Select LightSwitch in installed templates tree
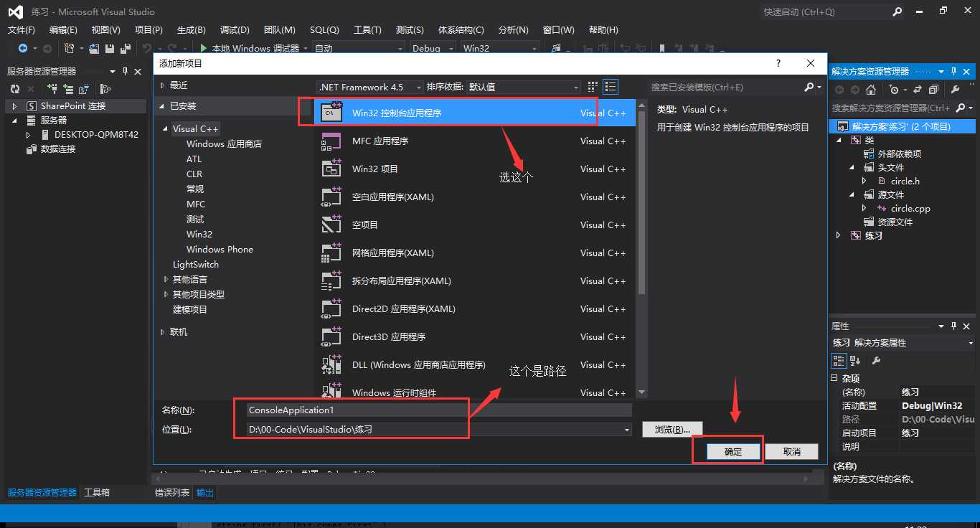The height and width of the screenshot is (528, 980). coord(196,265)
